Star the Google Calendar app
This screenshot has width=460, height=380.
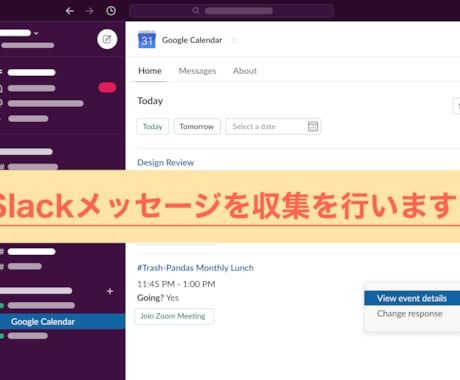pyautogui.click(x=234, y=40)
